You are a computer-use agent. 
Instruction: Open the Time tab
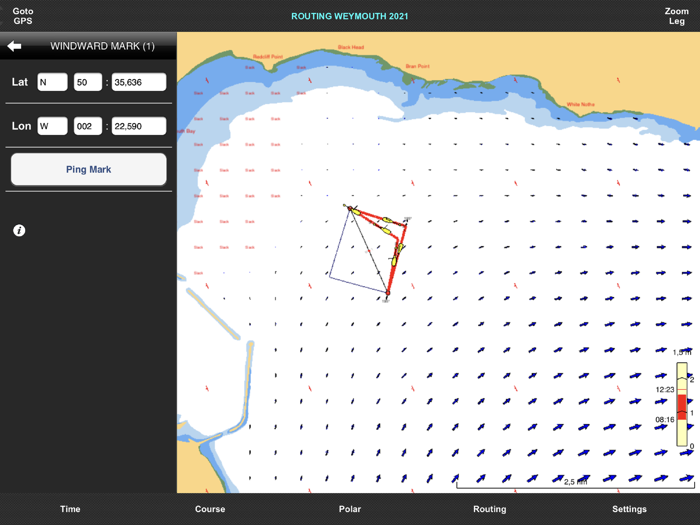point(70,509)
